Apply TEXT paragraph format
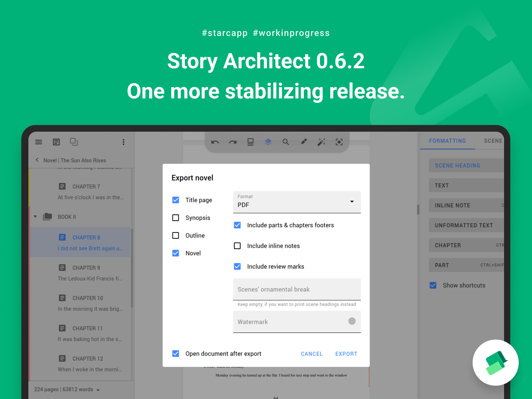Screen dimensions: 532x399 coord(466,186)
